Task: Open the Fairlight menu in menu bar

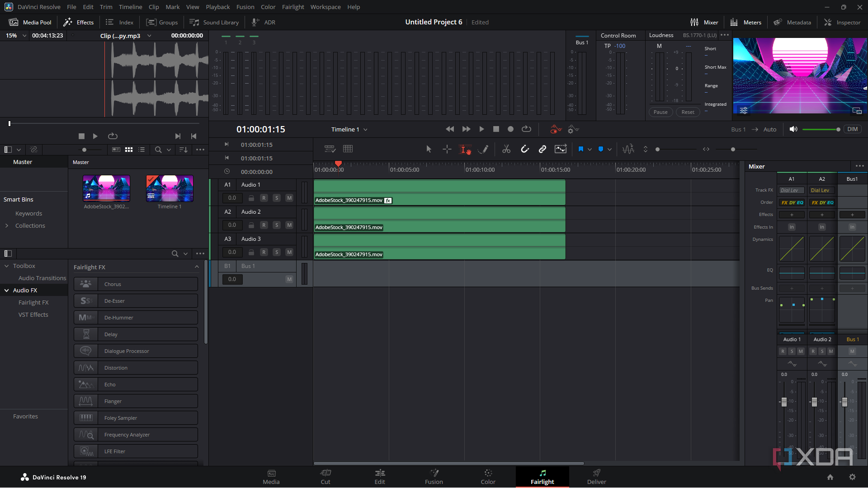Action: pos(293,7)
